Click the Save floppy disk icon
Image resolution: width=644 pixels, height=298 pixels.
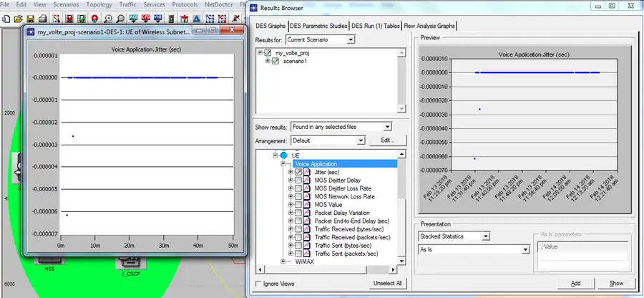(x=30, y=19)
